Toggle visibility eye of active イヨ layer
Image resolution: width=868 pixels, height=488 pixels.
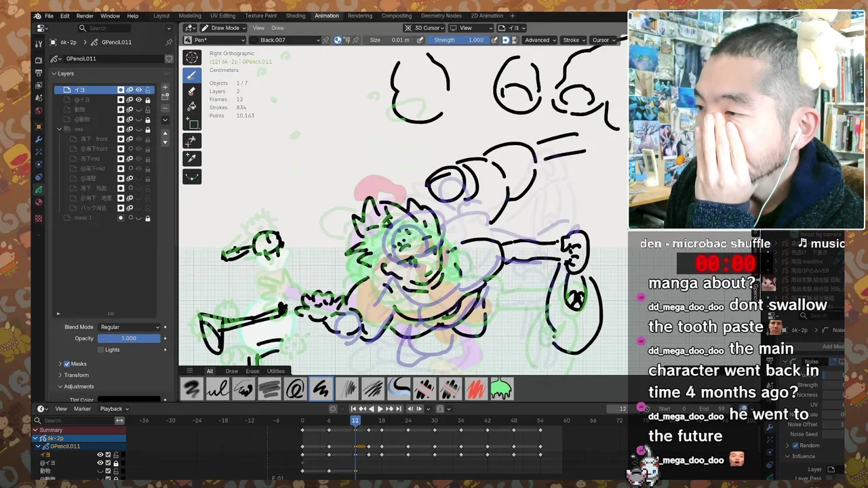click(139, 89)
